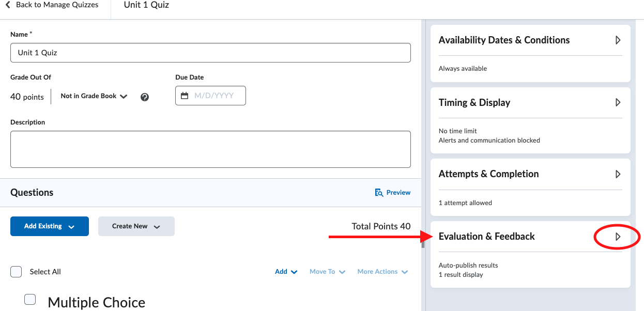Open the More Actions menu
644x311 pixels.
[x=382, y=272]
